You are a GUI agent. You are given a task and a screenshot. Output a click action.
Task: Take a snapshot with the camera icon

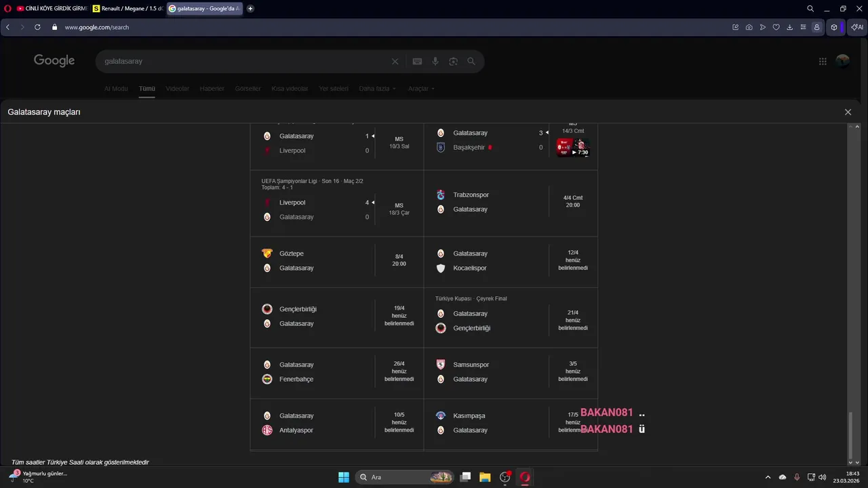coord(749,27)
